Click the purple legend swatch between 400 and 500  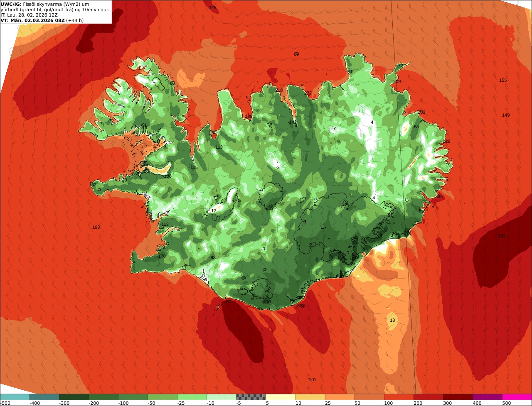488,397
